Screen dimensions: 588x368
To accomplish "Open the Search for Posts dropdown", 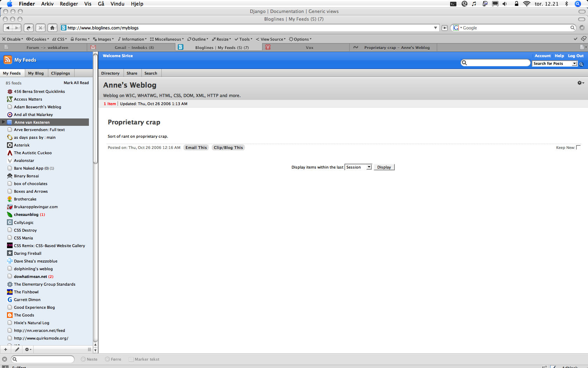I will click(555, 63).
